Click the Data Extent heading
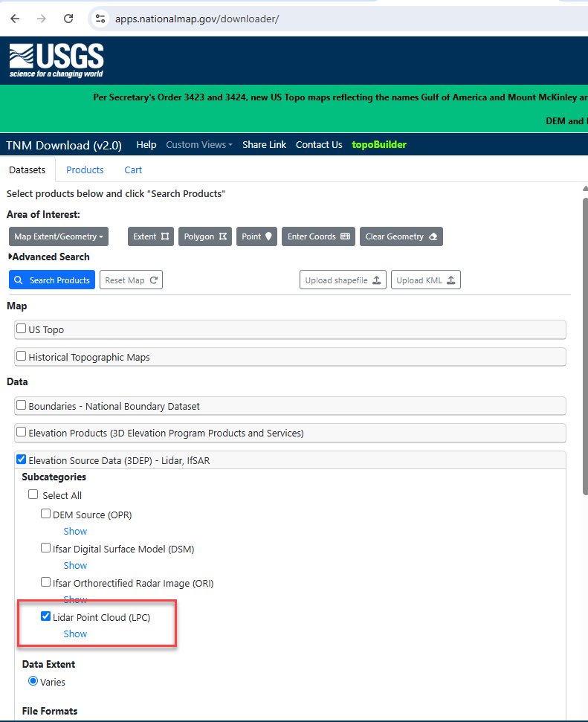This screenshot has height=722, width=588. pos(48,665)
